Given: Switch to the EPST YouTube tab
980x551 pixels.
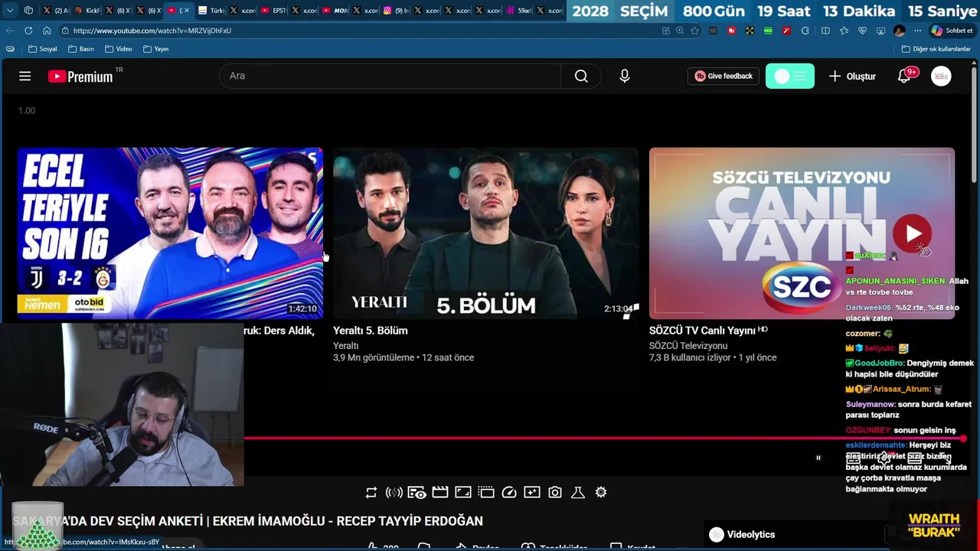Looking at the screenshot, I should tap(273, 11).
